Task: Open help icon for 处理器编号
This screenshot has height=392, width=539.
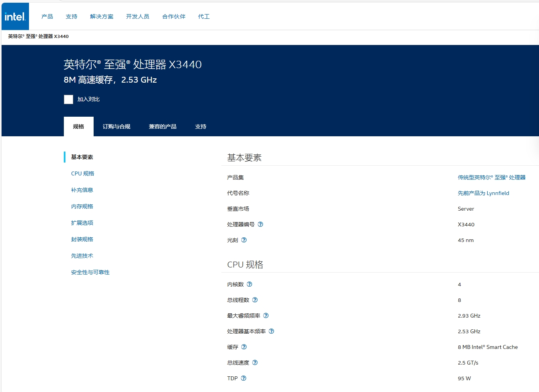Action: point(260,224)
